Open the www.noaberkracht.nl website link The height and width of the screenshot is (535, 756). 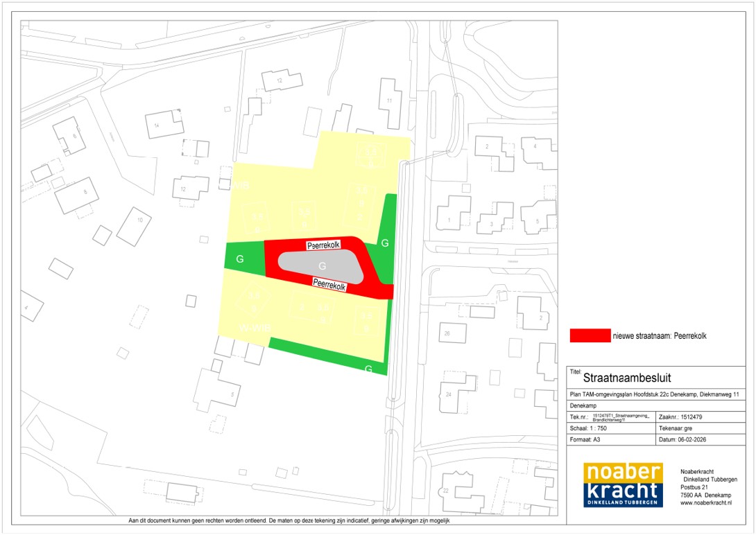pos(707,511)
